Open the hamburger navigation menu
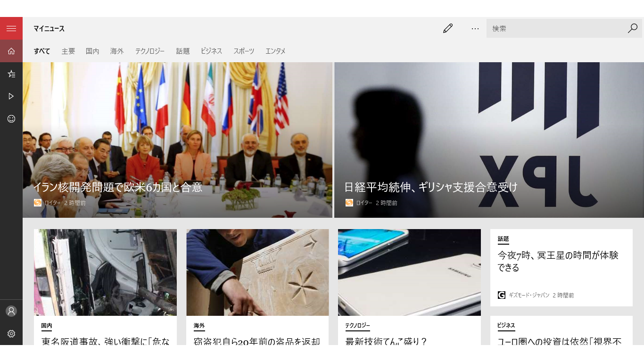The image size is (644, 362). pos(11,28)
